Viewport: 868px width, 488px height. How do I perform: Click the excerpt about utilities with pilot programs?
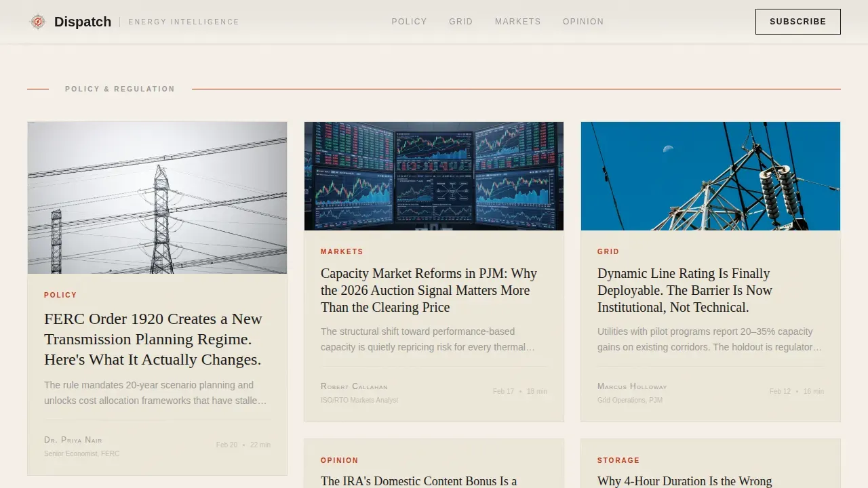(x=710, y=340)
